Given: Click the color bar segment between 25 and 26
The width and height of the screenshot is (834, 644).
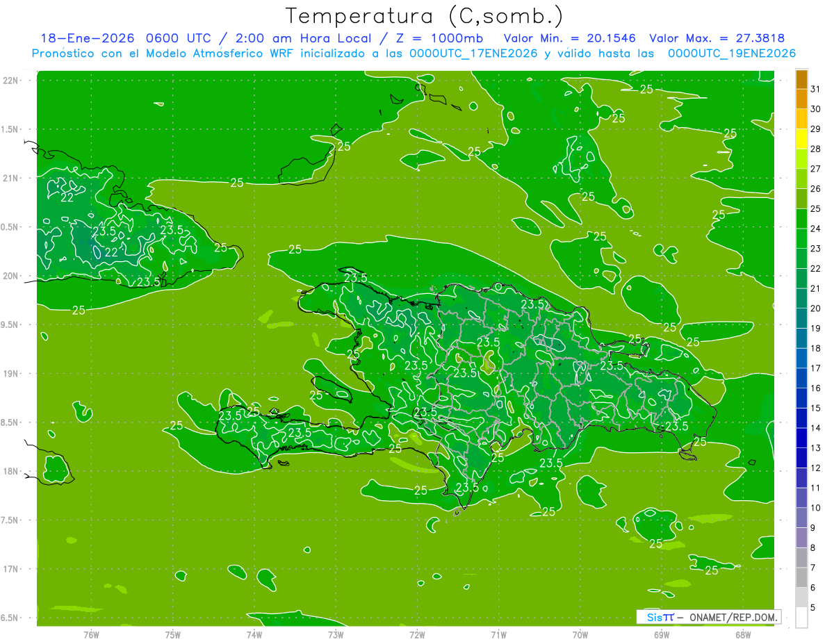Looking at the screenshot, I should (x=801, y=199).
